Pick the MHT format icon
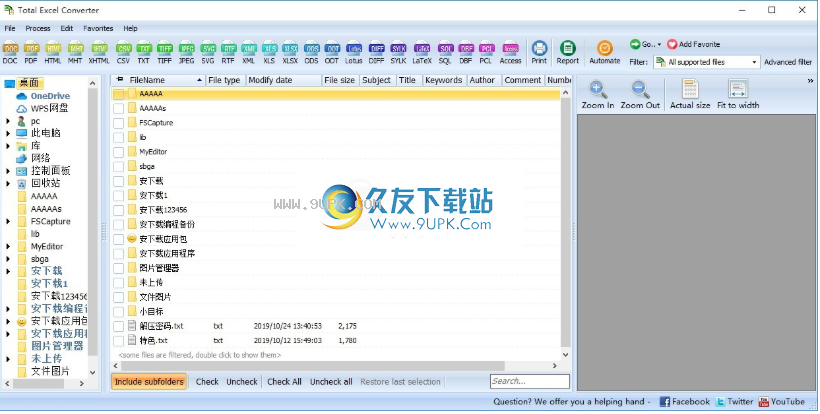 [x=75, y=52]
